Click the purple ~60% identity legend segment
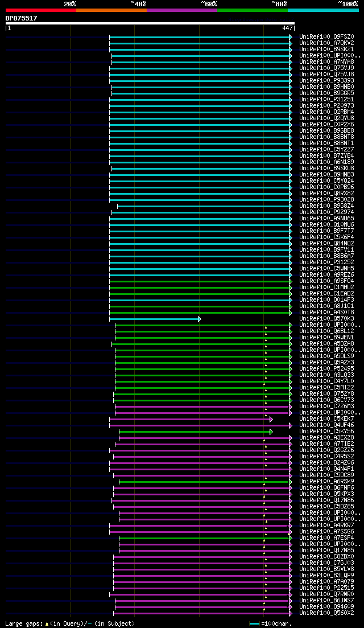Screen dimensions: 364x628 tap(182, 10)
